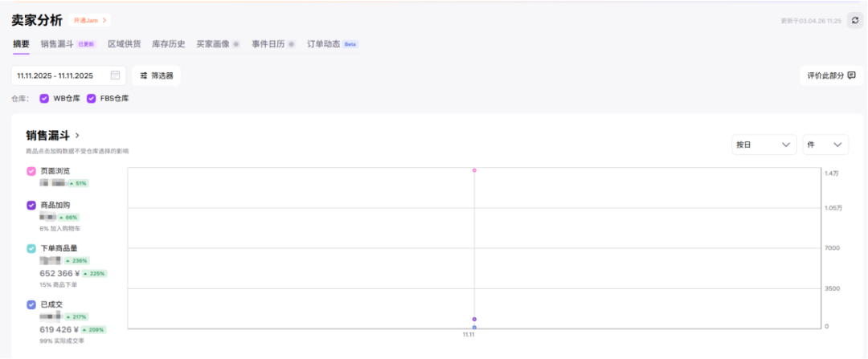Click the 开通Jam button
Screen dimensions: 868x359
(90, 20)
